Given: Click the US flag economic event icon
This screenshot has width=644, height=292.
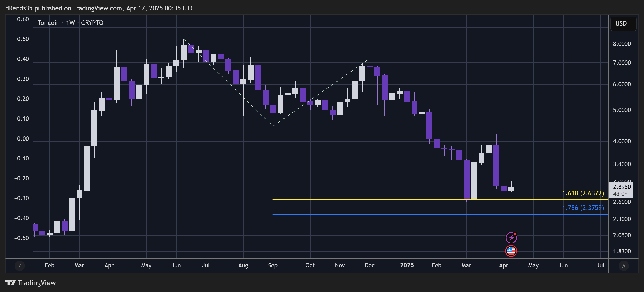Looking at the screenshot, I should pos(511,251).
